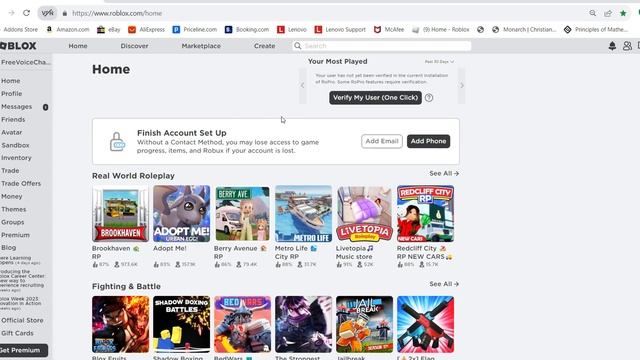Click the Add Email button

(x=382, y=141)
